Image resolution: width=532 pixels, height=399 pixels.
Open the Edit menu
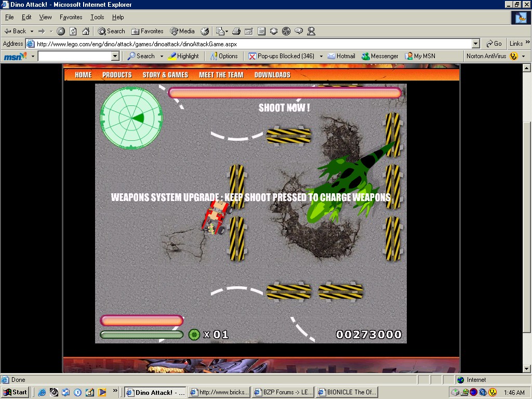click(26, 17)
